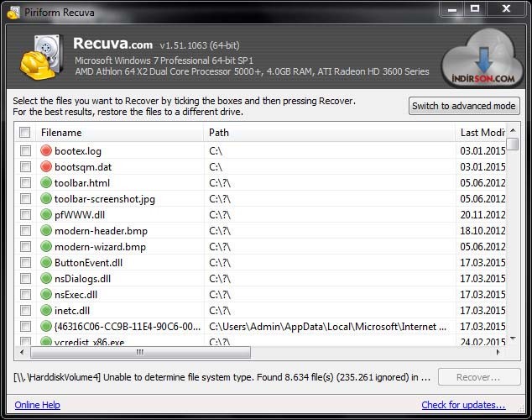Click the horizontal scrollbar thumb
532x420 pixels.
pos(140,353)
